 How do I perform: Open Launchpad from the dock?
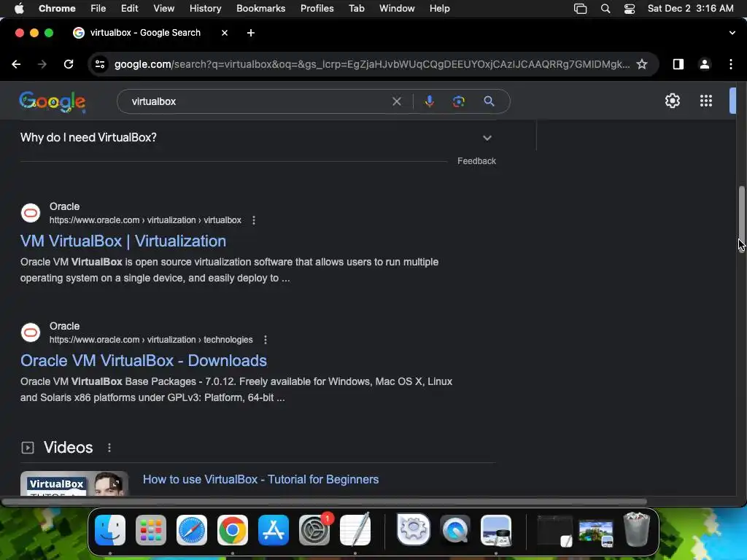tap(151, 530)
